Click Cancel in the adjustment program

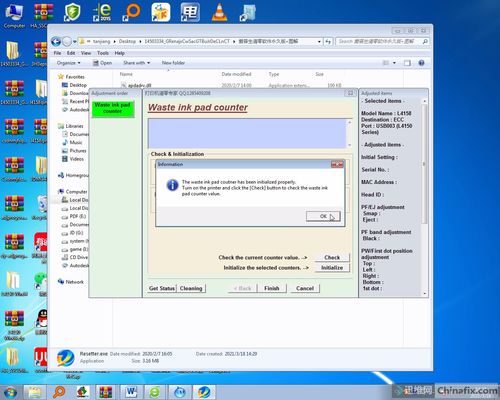pyautogui.click(x=305, y=288)
